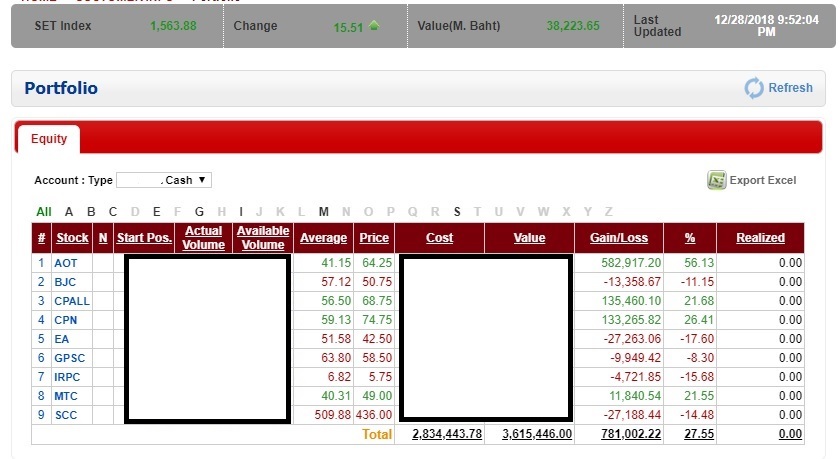
Task: Sort by Actual Volume column header
Action: (x=204, y=238)
